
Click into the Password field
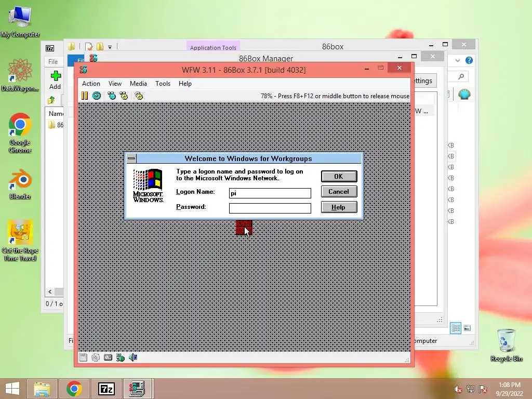pyautogui.click(x=270, y=208)
